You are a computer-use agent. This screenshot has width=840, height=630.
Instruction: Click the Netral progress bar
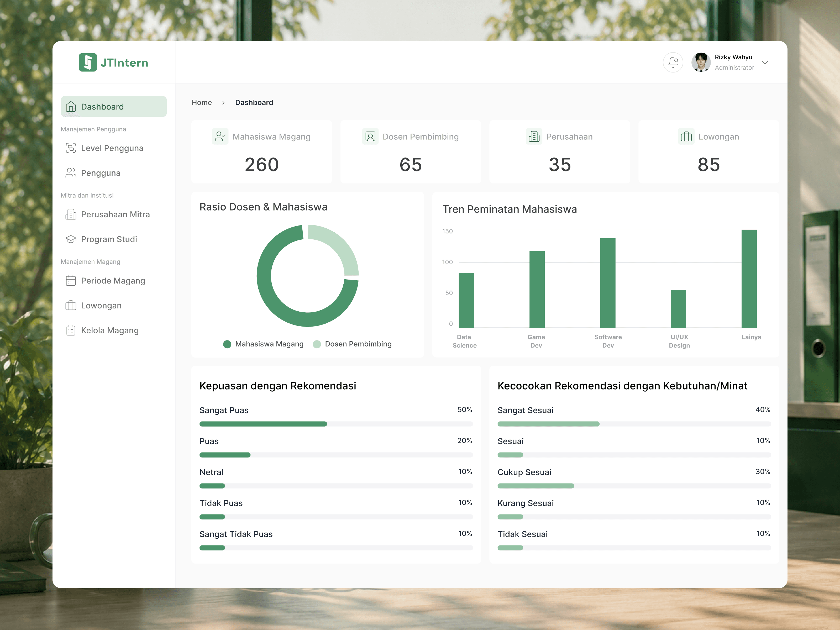coord(336,486)
